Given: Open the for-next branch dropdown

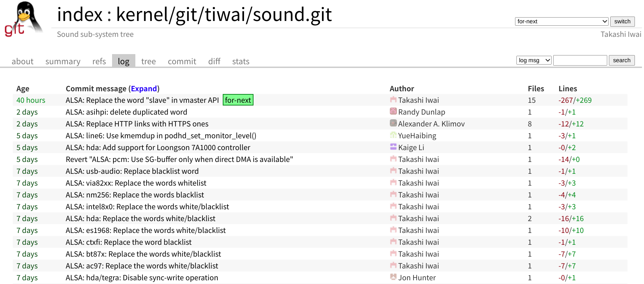Looking at the screenshot, I should pyautogui.click(x=561, y=22).
